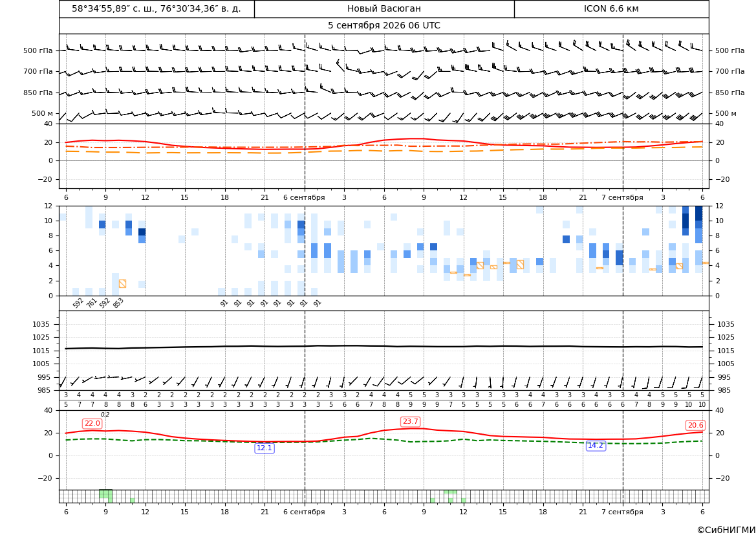Screen dimensions: 756x535
Task: Click the 7 сентября label on bottom axis
Action: click(622, 512)
